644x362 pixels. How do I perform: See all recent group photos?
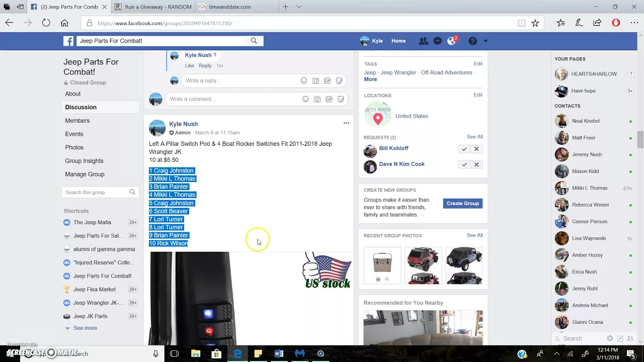474,235
